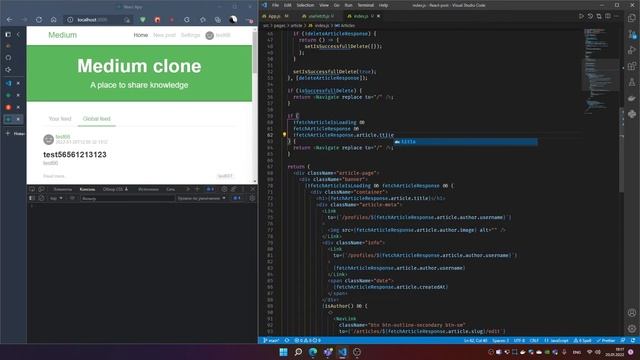Screen dimensions: 640x360
Task: Open VS Code Manage gear icon
Action: [x=632, y=329]
